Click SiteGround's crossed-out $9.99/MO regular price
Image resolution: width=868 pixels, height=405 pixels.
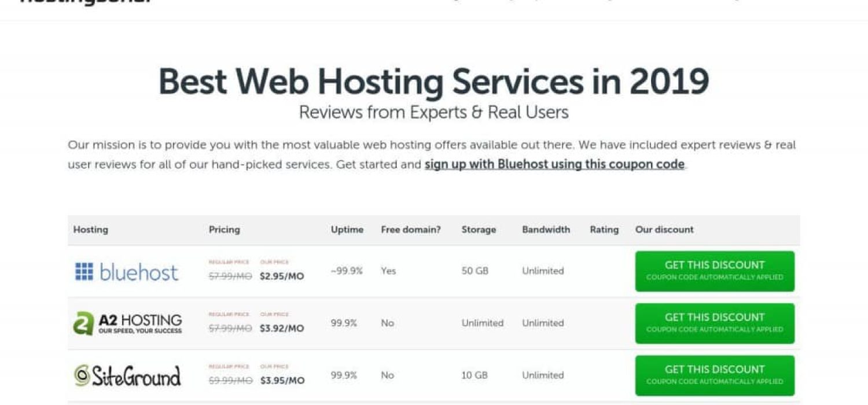[x=230, y=381]
